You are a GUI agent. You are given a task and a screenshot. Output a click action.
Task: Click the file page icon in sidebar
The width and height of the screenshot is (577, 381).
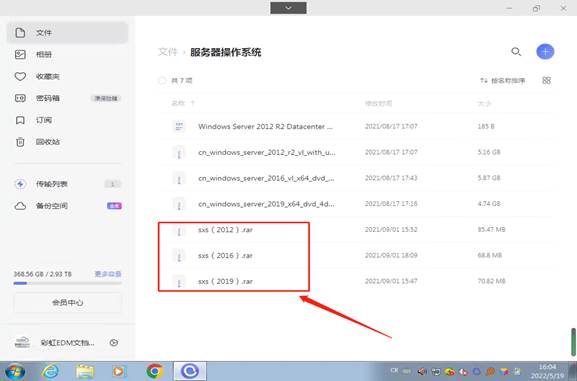click(x=20, y=33)
